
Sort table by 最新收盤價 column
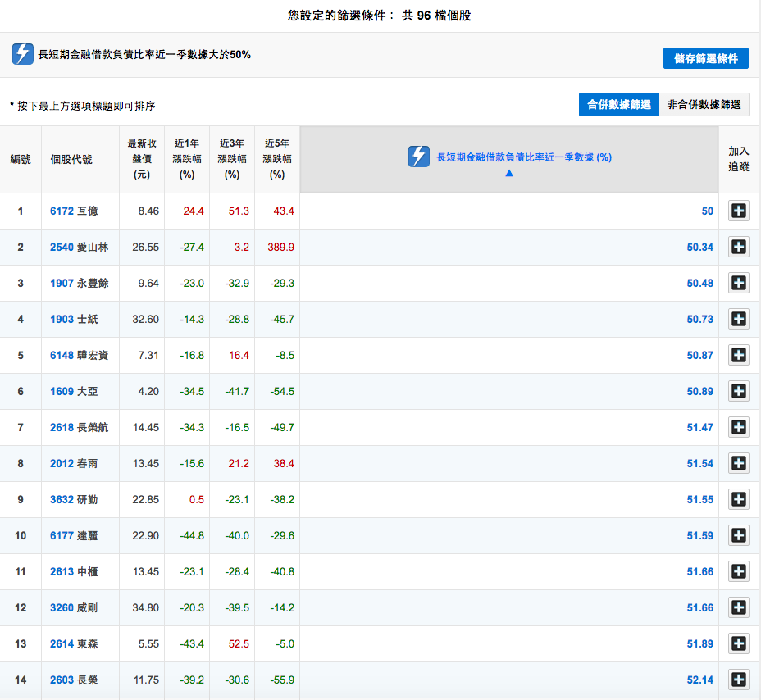[142, 159]
